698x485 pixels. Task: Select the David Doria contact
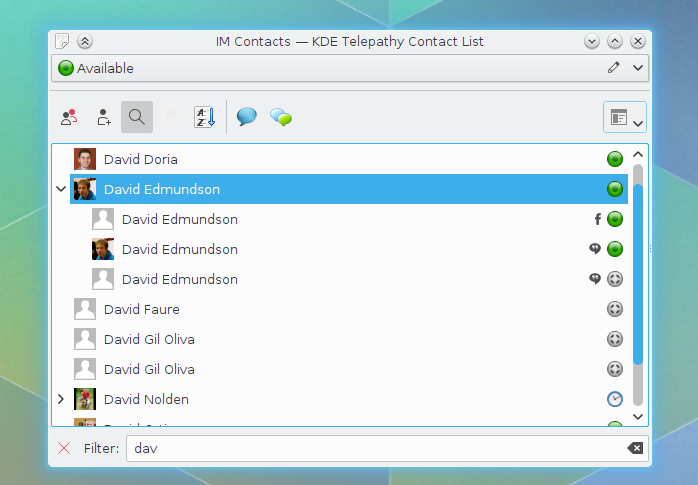(349, 159)
